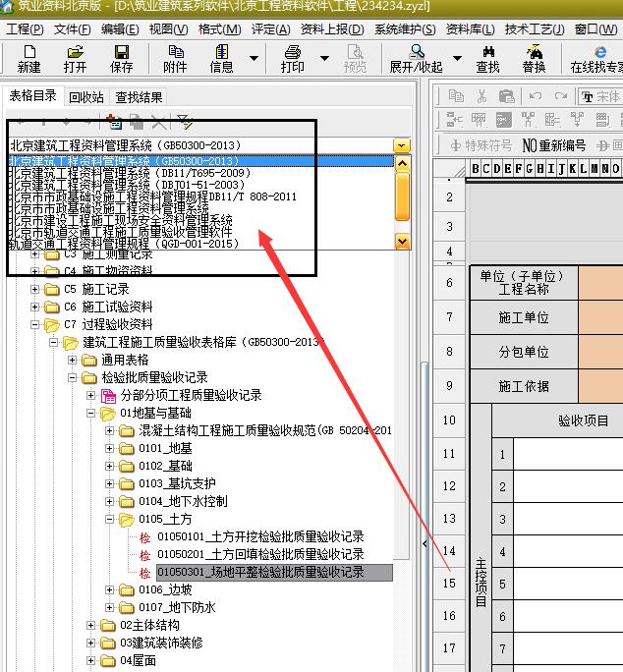Expand the C5 施工记录 folder node

click(x=36, y=289)
